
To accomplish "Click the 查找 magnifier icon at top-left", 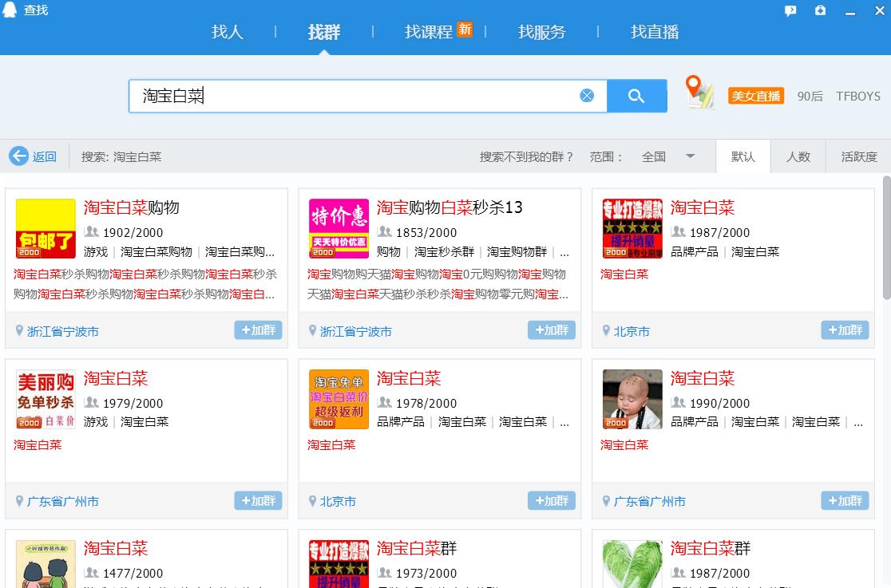I will pos(9,10).
